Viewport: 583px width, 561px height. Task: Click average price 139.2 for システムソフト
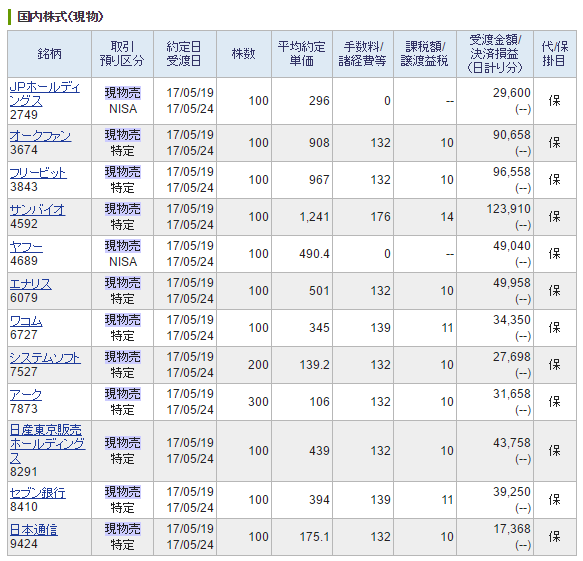coord(315,365)
